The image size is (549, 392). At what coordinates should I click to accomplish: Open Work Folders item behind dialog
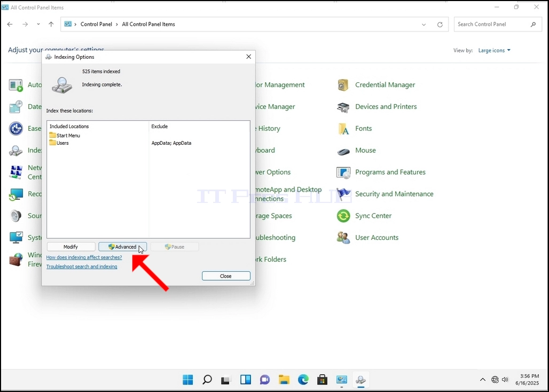pos(271,260)
